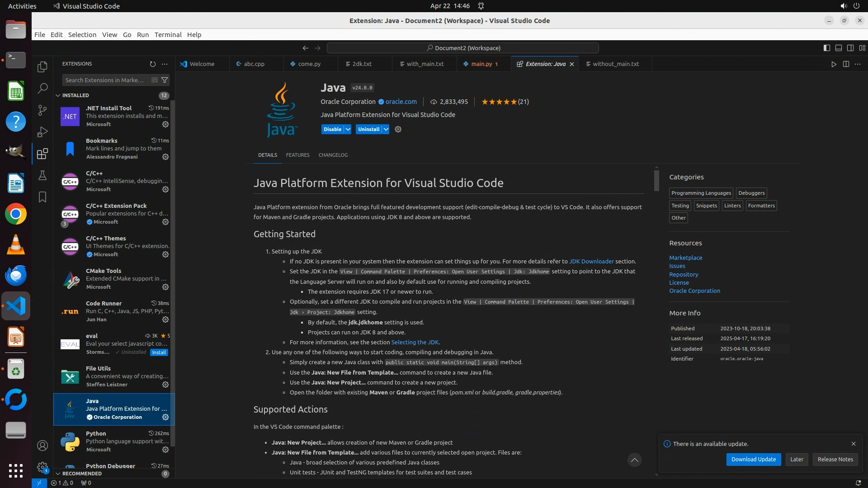Open the Uninstall button dropdown arrow
The width and height of the screenshot is (868, 488).
[x=386, y=129]
